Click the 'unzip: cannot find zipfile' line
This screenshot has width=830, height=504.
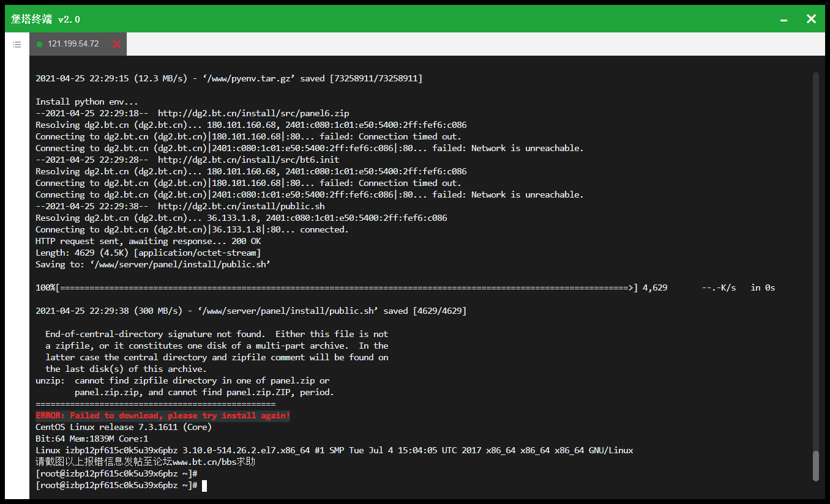pyautogui.click(x=182, y=380)
